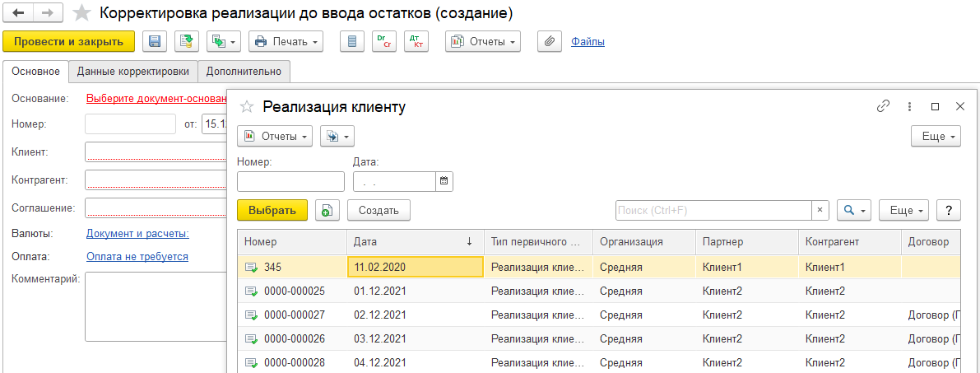Click the get link icon in Реализация клиенту window
Image resolution: width=980 pixels, height=373 pixels.
point(884,106)
